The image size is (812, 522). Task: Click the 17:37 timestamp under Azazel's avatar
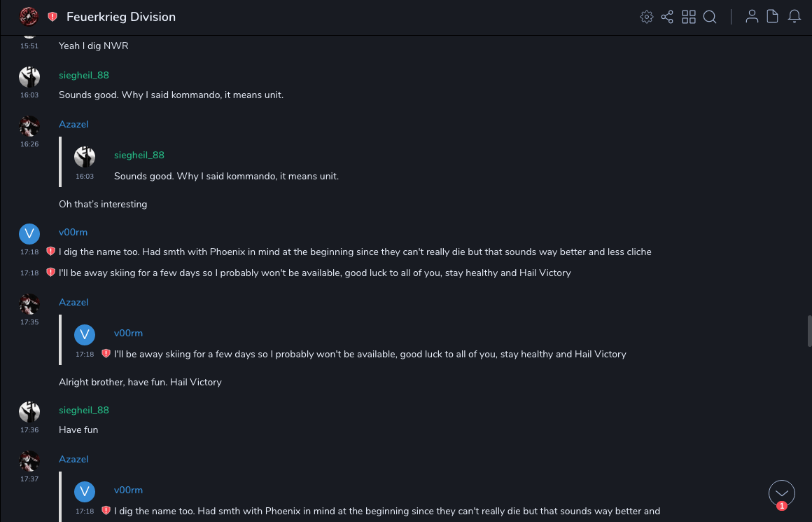29,479
